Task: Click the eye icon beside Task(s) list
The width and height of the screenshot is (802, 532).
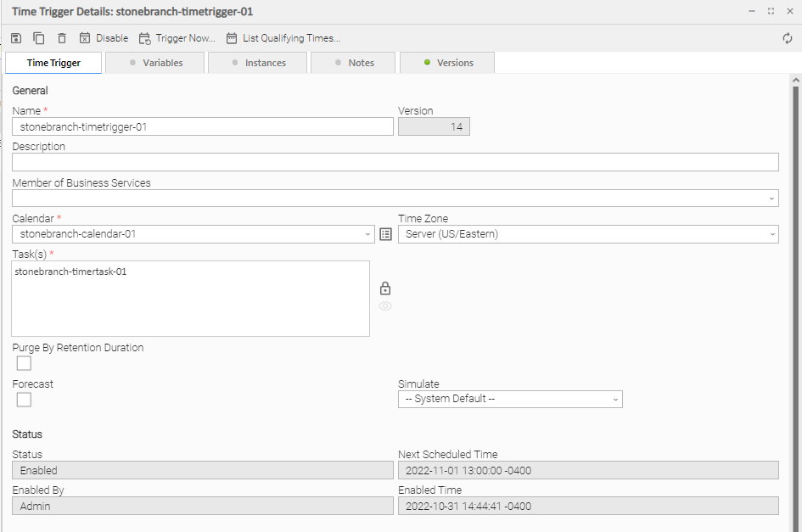Action: coord(385,306)
